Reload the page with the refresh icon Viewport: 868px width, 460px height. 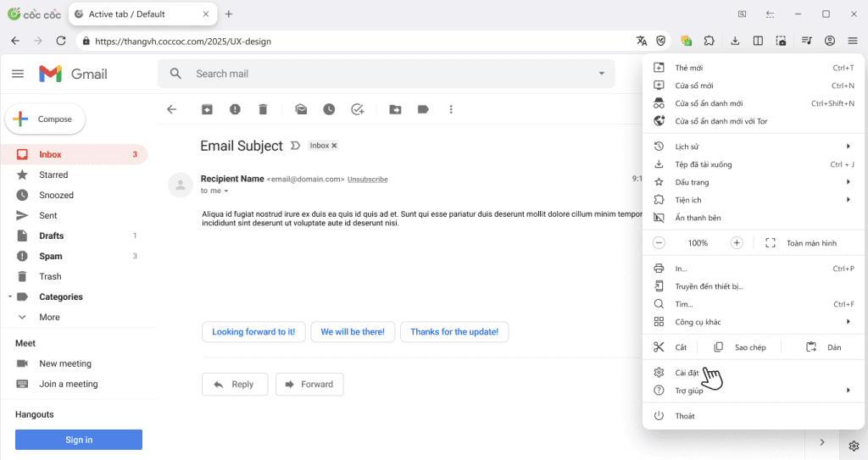tap(61, 41)
